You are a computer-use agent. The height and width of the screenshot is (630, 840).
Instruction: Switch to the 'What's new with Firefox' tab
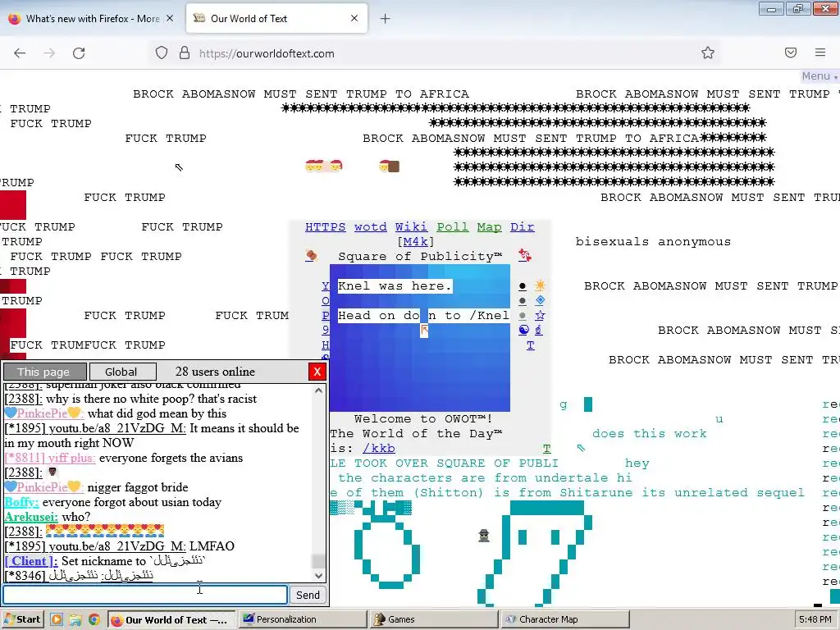(x=91, y=19)
